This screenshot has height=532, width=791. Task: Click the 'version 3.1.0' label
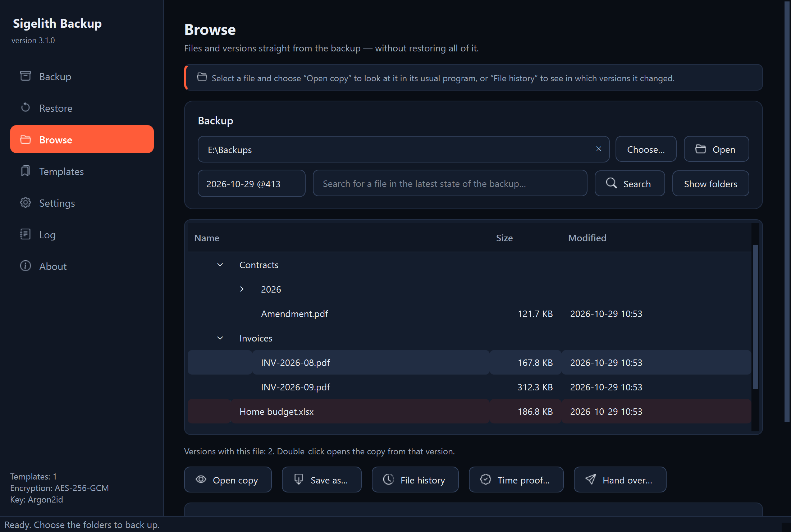pyautogui.click(x=33, y=40)
